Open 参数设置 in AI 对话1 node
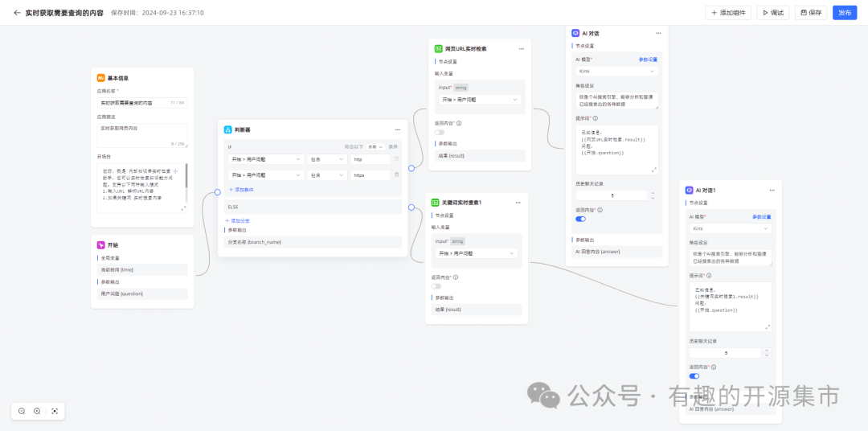 (762, 216)
